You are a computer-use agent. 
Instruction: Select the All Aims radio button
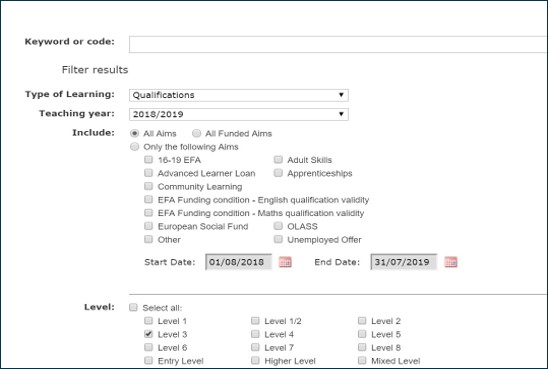(135, 133)
